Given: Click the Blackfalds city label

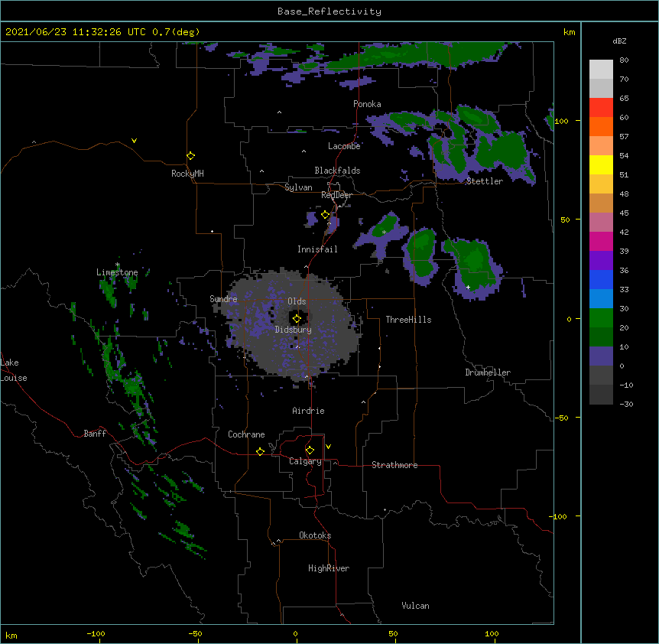Looking at the screenshot, I should [337, 171].
